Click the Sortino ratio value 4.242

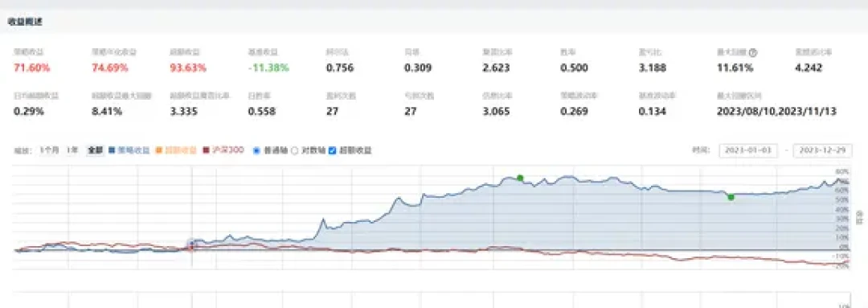pyautogui.click(x=809, y=68)
